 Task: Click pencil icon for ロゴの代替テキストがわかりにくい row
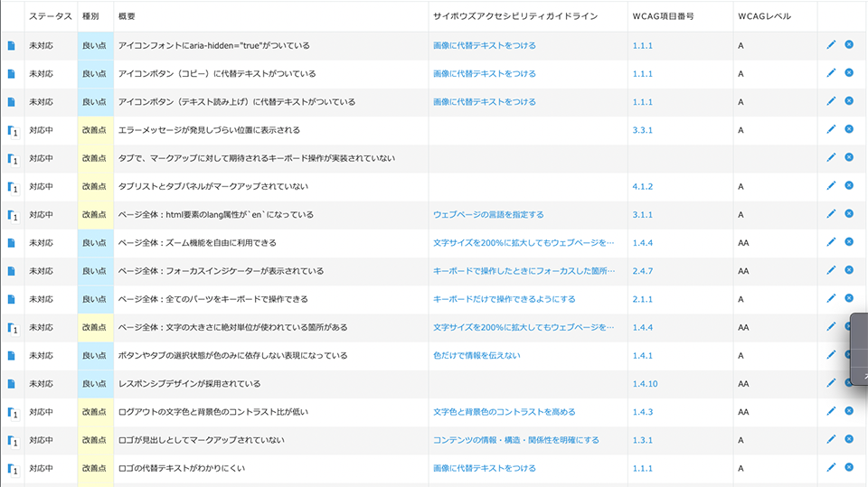pyautogui.click(x=831, y=468)
